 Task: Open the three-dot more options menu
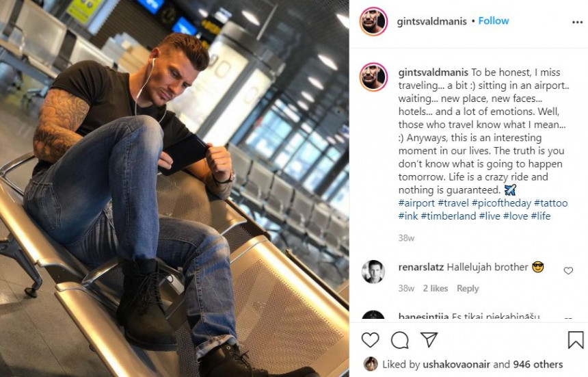(x=577, y=23)
